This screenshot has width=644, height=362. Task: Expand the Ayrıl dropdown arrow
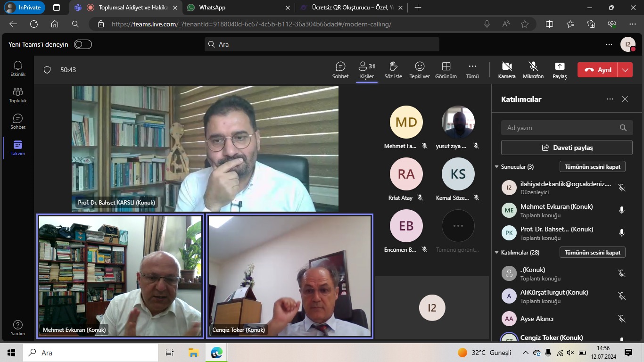pyautogui.click(x=625, y=70)
